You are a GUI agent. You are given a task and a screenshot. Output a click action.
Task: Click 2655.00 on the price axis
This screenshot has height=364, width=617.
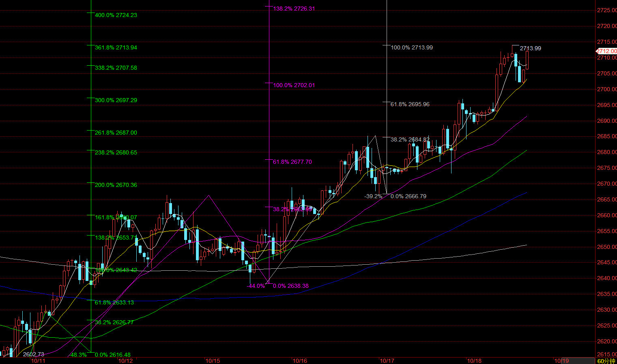(x=607, y=231)
